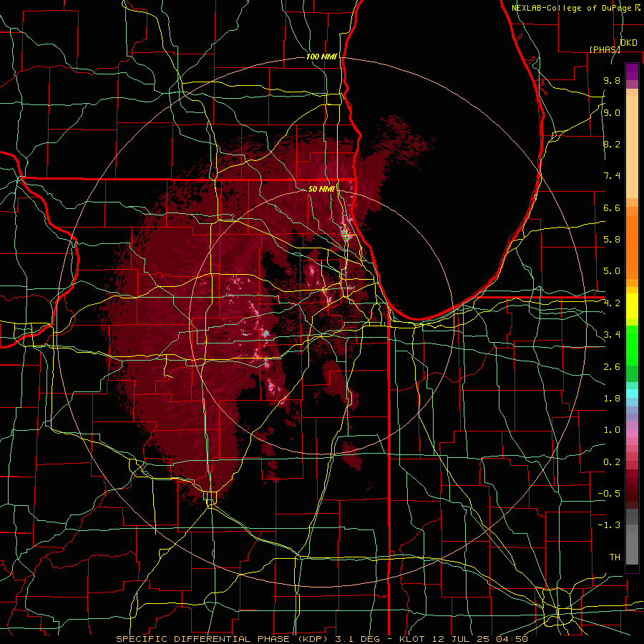Click the 9.0 value on the color scale
Screen dimensions: 644x644
[x=612, y=112]
